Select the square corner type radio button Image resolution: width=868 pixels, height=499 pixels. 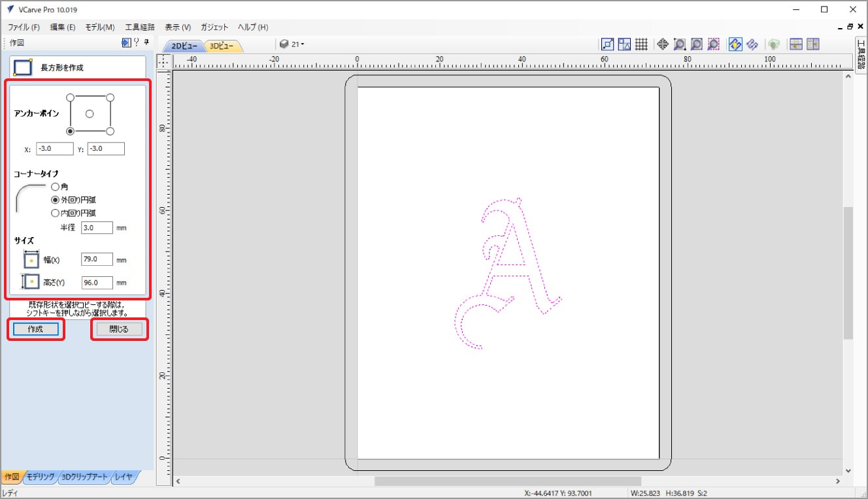click(56, 187)
